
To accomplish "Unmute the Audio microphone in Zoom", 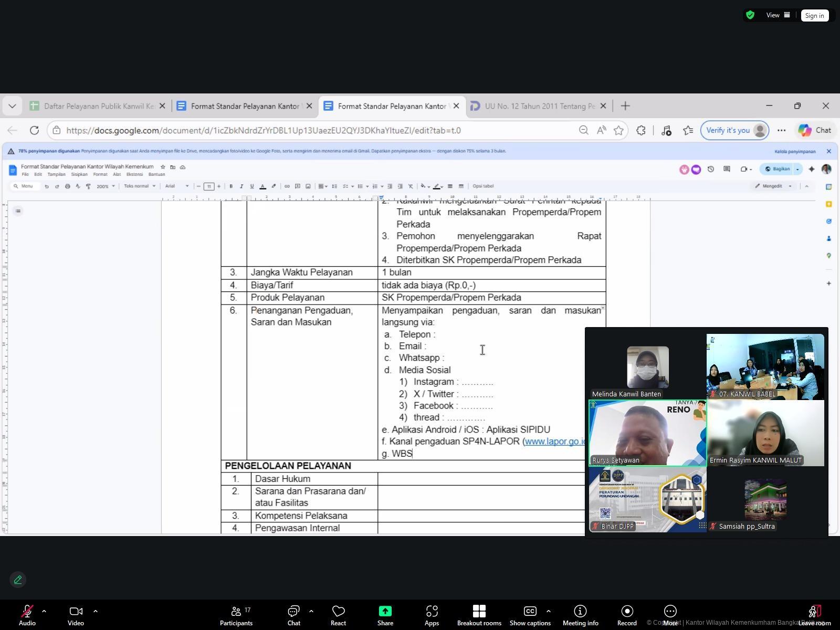I will coord(27,612).
